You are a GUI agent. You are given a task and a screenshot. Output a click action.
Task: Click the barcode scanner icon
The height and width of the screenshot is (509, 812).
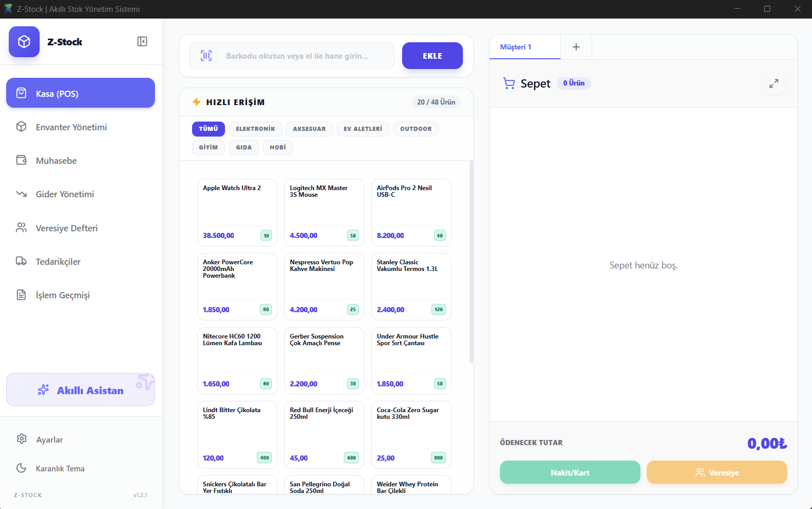[x=206, y=56]
